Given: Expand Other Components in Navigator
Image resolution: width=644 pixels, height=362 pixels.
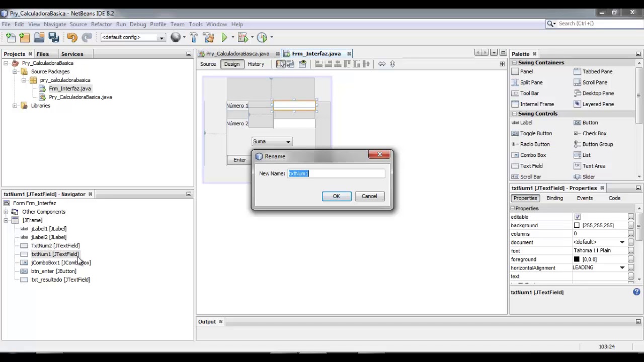Looking at the screenshot, I should 6,212.
